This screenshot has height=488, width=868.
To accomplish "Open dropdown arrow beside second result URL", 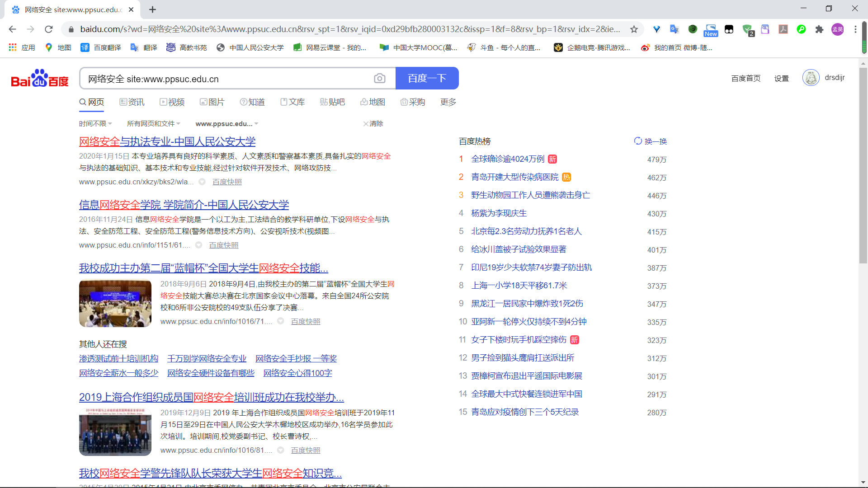I will click(x=198, y=245).
